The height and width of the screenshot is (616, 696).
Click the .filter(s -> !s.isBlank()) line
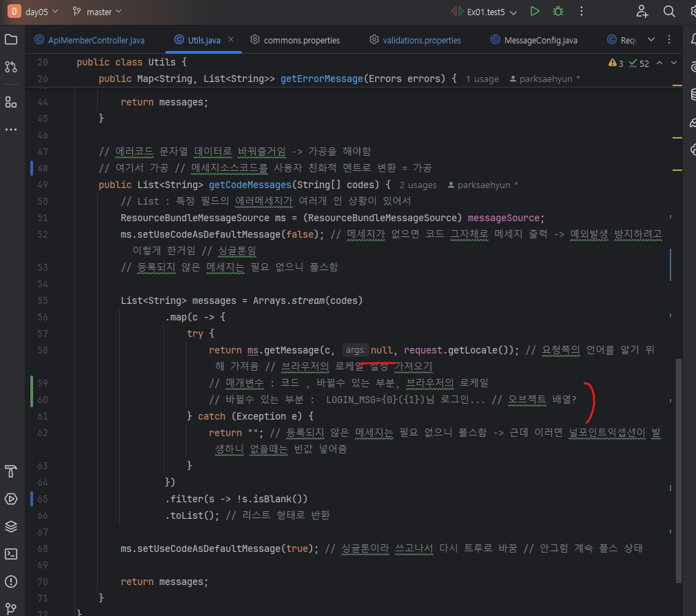click(236, 499)
